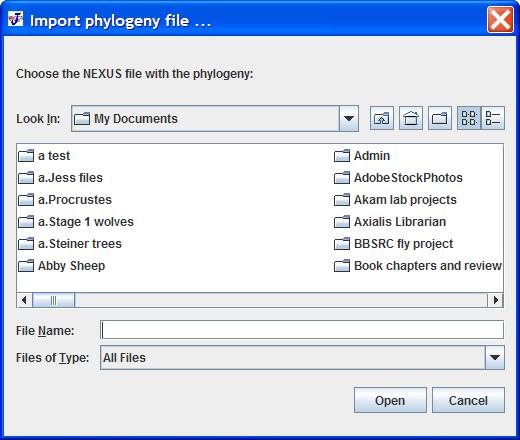Select the BBSRC fly project folder
Viewport: 520px width, 440px height.
pos(394,244)
